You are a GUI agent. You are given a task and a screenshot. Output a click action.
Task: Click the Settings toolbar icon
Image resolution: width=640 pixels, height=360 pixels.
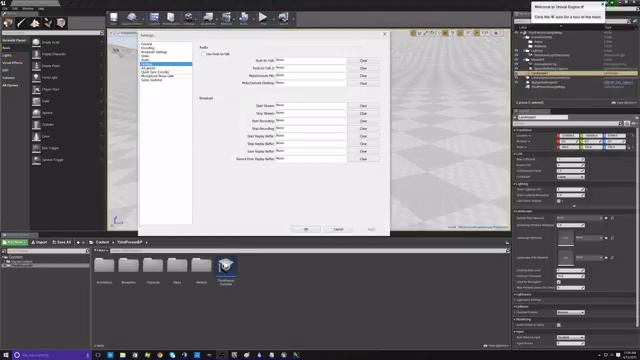click(189, 18)
